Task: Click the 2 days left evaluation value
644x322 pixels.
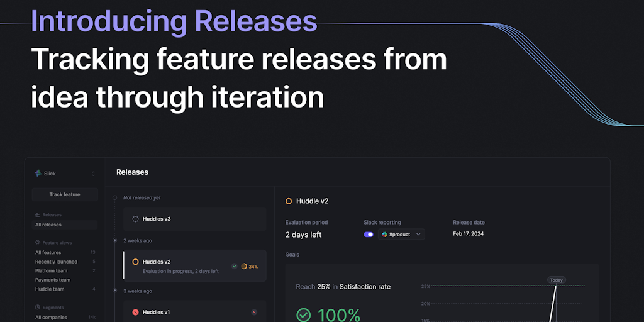Action: pos(304,235)
